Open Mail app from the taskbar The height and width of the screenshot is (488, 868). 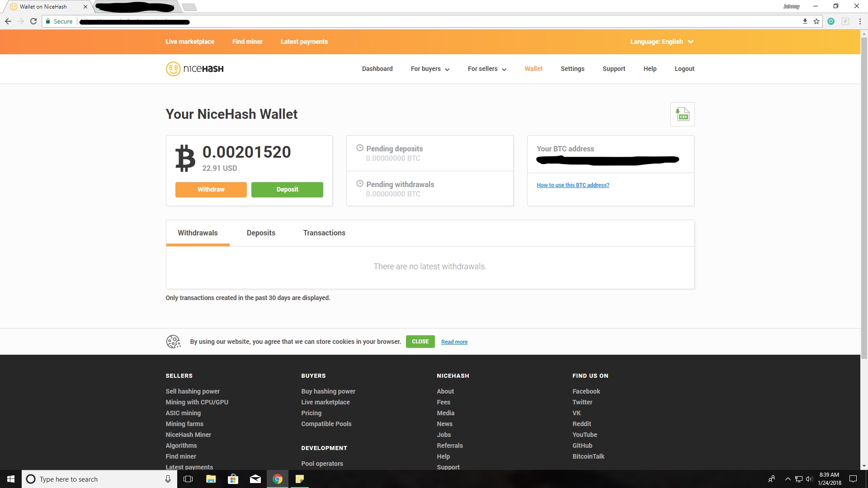[x=255, y=479]
